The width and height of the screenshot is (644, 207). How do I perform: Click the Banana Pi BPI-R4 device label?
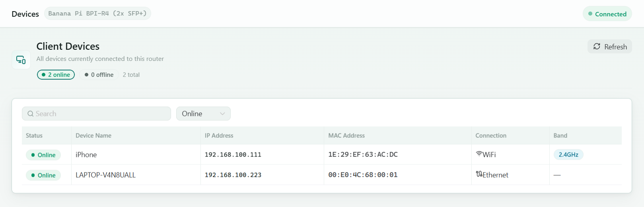(x=97, y=14)
